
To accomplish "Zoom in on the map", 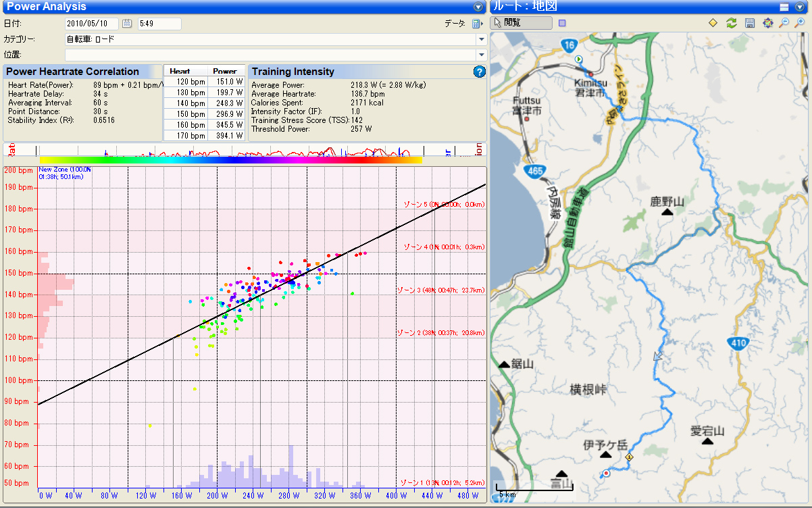I will 801,23.
